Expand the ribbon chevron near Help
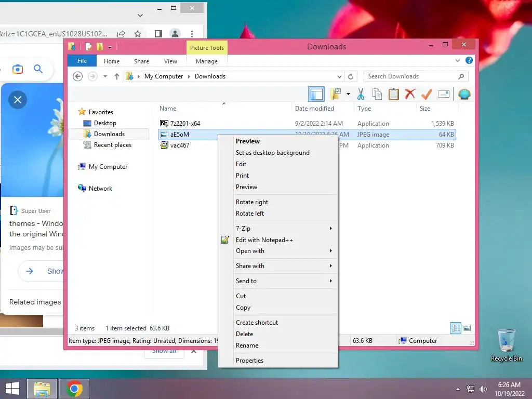Image resolution: width=532 pixels, height=399 pixels. click(x=457, y=60)
